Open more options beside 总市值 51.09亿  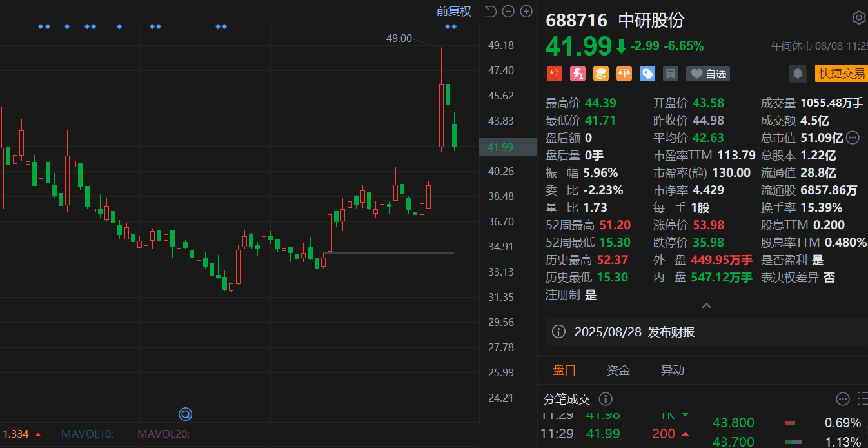pos(853,137)
